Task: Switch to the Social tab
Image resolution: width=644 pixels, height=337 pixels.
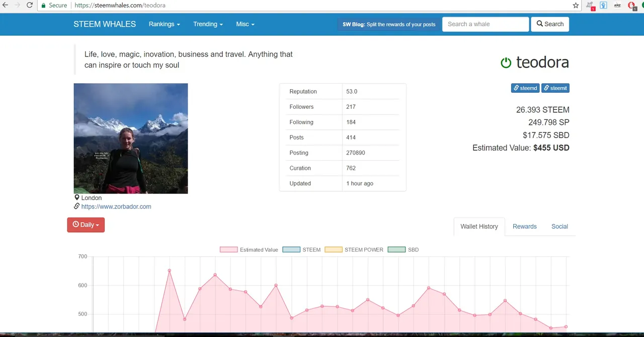Action: [559, 227]
